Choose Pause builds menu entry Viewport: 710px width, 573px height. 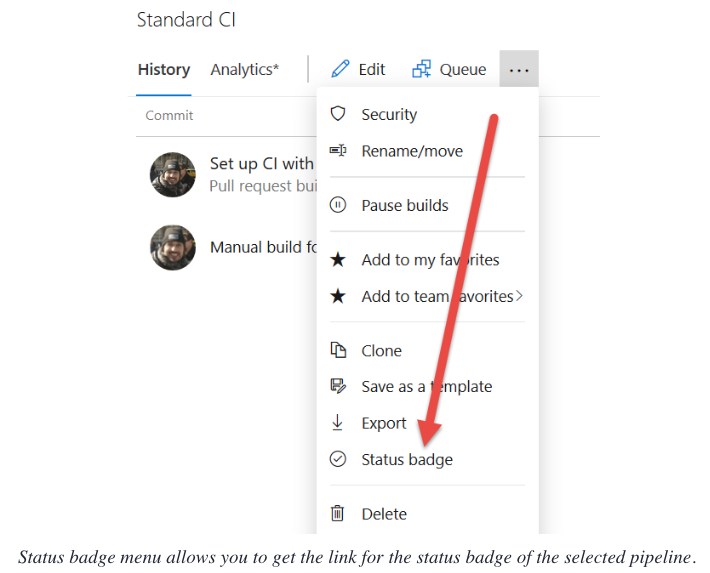click(x=404, y=206)
